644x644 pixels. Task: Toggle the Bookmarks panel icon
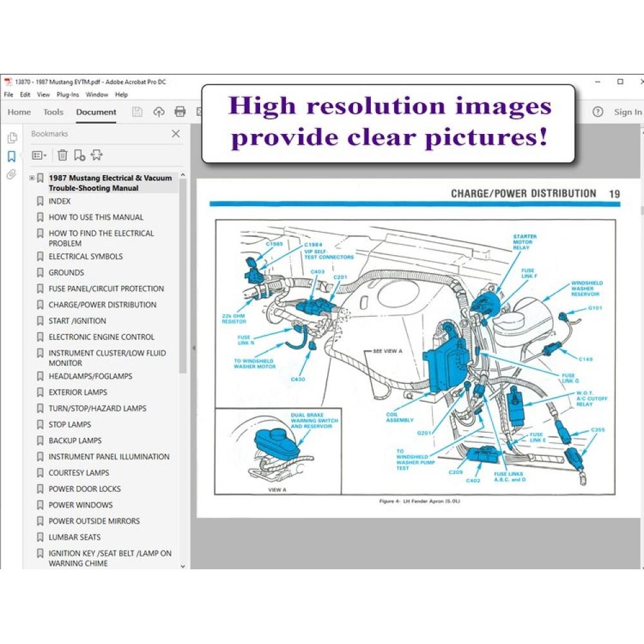(x=12, y=156)
